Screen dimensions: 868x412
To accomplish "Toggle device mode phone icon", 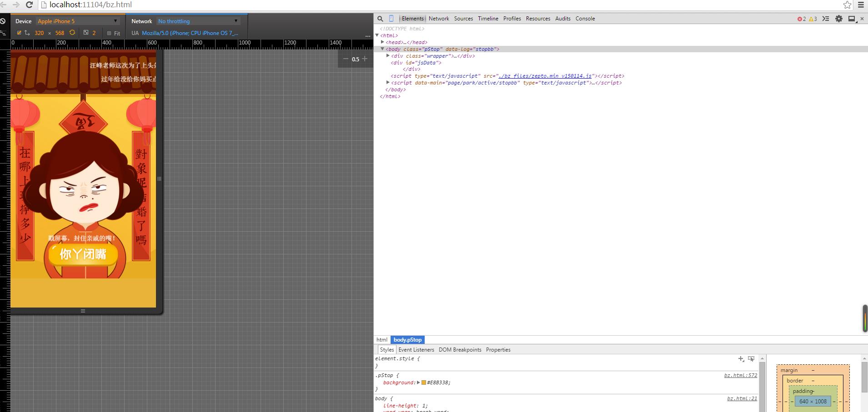I will (391, 19).
